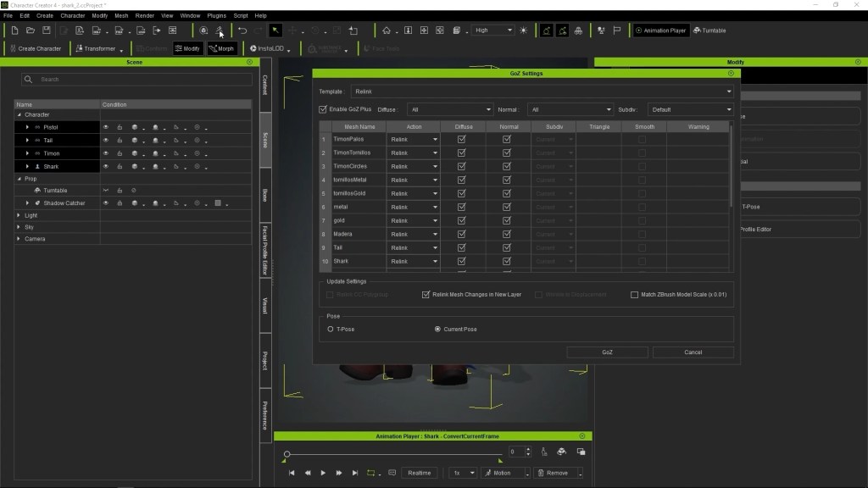868x488 pixels.
Task: Step to next frame
Action: pyautogui.click(x=339, y=473)
